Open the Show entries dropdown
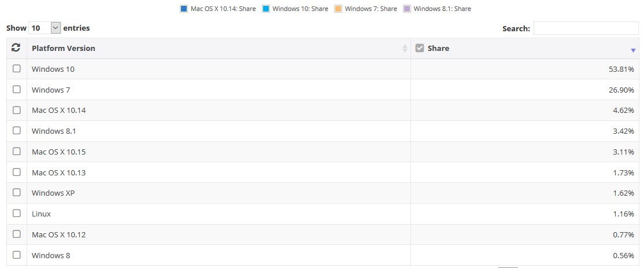Image resolution: width=644 pixels, height=268 pixels. pyautogui.click(x=45, y=28)
